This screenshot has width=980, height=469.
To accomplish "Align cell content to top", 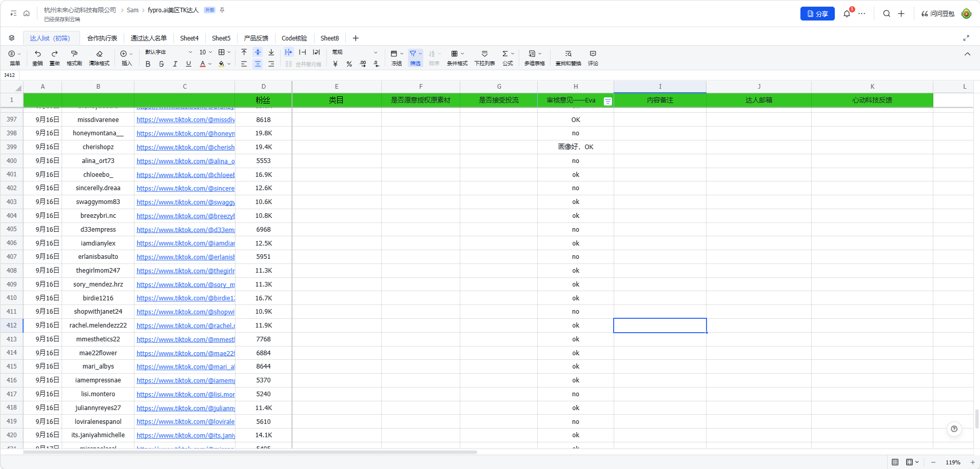I will [244, 52].
